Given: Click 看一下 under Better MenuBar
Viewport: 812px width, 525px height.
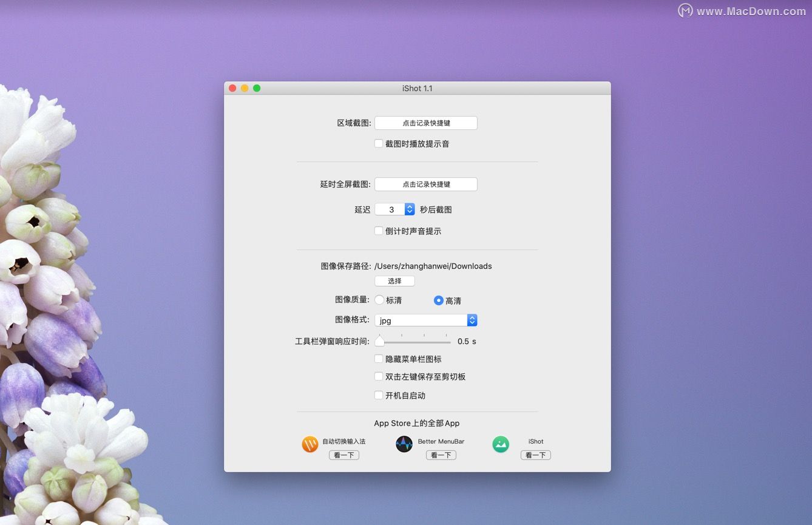Looking at the screenshot, I should [441, 455].
